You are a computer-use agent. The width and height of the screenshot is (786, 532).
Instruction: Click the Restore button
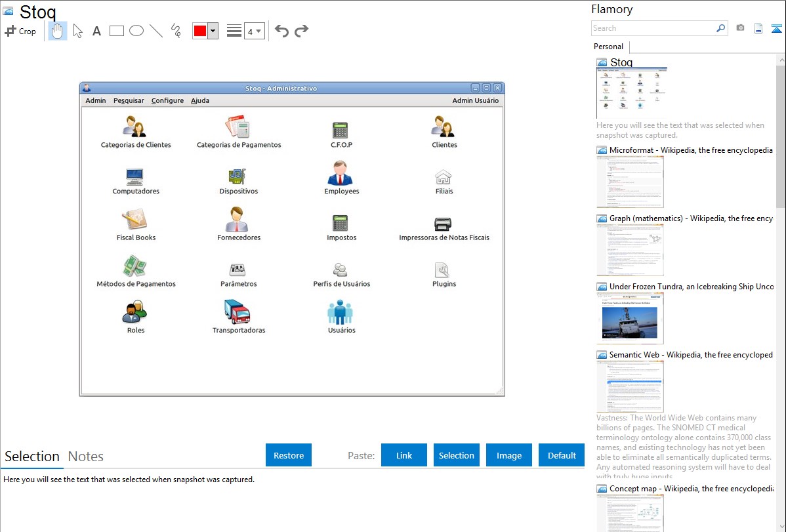click(289, 455)
